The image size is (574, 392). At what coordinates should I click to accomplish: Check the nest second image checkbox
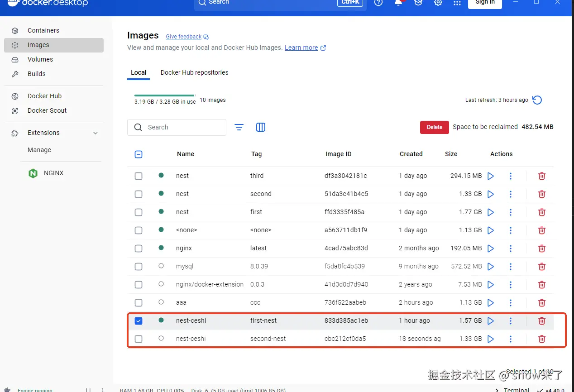tap(139, 194)
